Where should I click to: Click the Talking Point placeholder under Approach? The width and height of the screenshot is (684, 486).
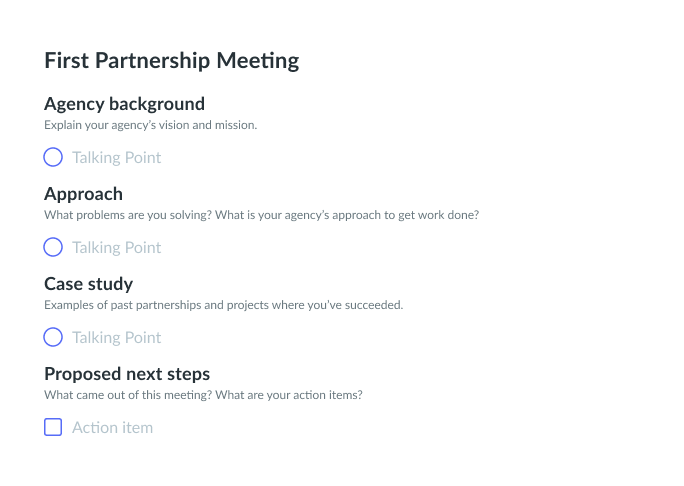pos(116,247)
